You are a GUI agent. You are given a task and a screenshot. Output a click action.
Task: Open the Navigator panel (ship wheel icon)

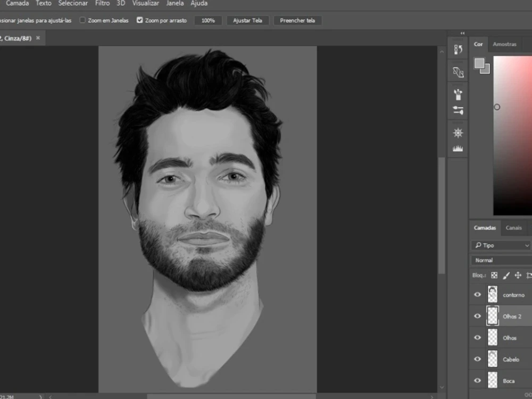tap(458, 132)
